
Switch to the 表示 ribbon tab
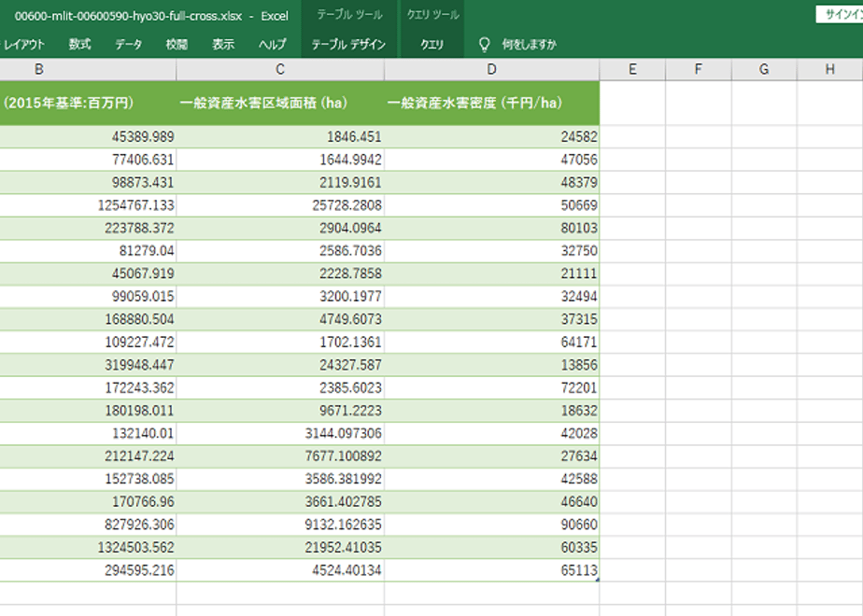[x=223, y=45]
